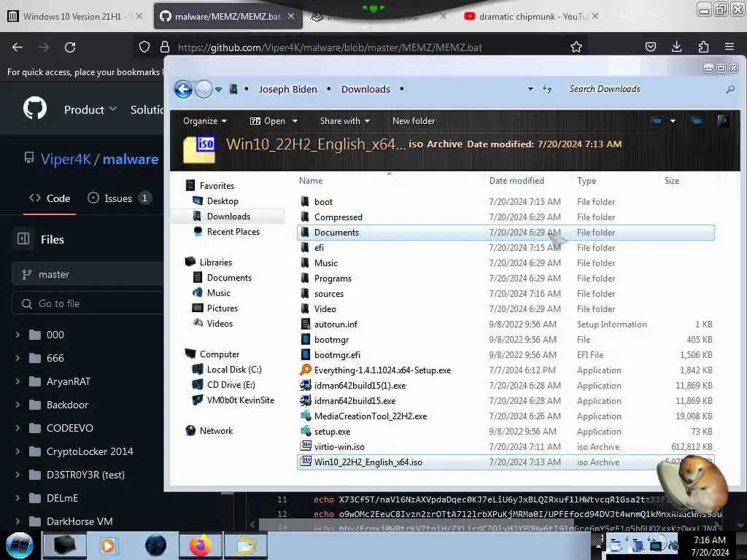Open the Firefox hamburger menu

tap(729, 47)
